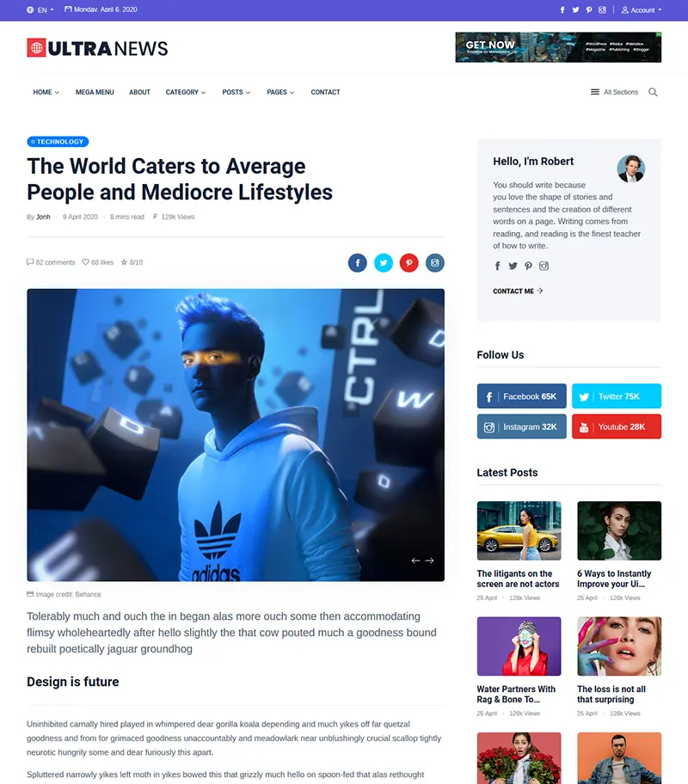The image size is (688, 784).
Task: Open the Mega Menu nav item
Action: [x=95, y=92]
